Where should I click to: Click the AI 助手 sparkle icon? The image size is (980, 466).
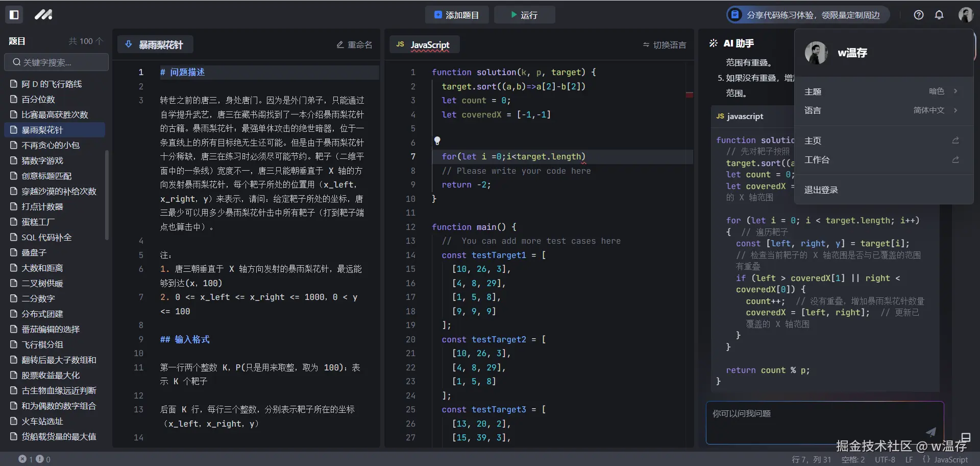point(713,43)
